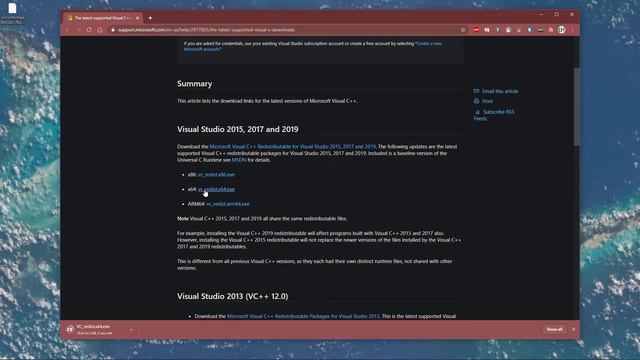The image size is (640, 360).
Task: Close the downloads bar
Action: pos(573,329)
